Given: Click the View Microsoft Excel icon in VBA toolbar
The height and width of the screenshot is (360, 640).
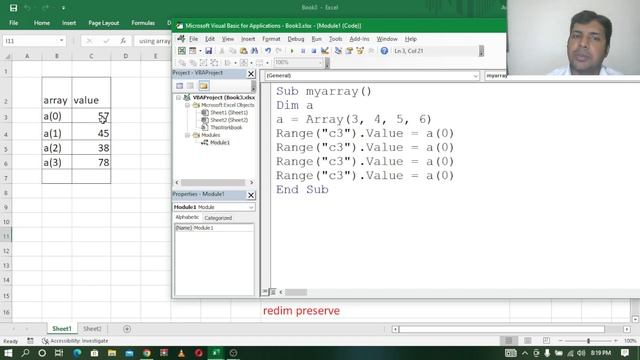Looking at the screenshot, I should (182, 51).
